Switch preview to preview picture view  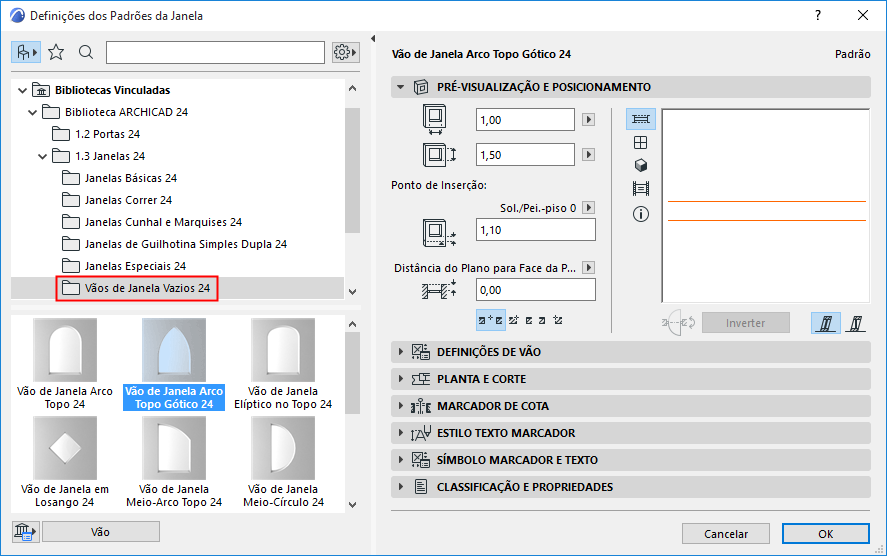(640, 188)
